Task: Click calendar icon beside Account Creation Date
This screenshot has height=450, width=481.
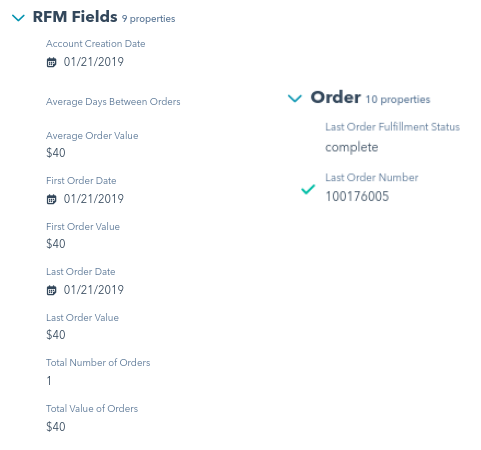Action: [x=51, y=62]
